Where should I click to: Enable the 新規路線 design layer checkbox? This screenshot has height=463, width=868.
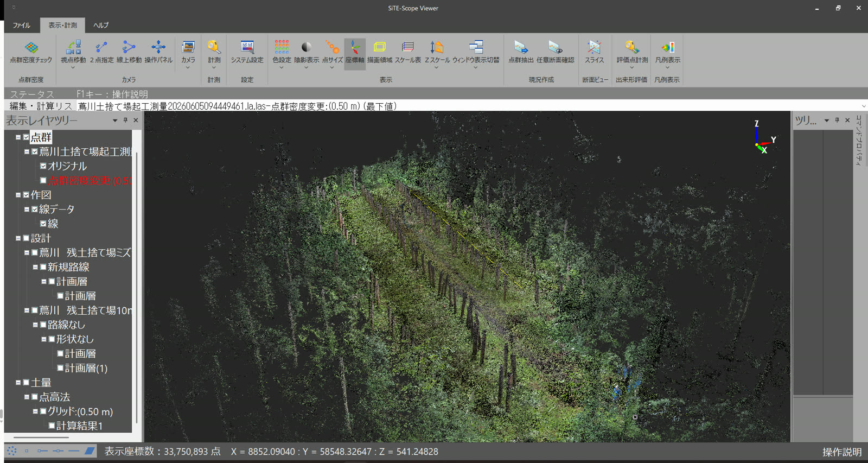(x=43, y=267)
